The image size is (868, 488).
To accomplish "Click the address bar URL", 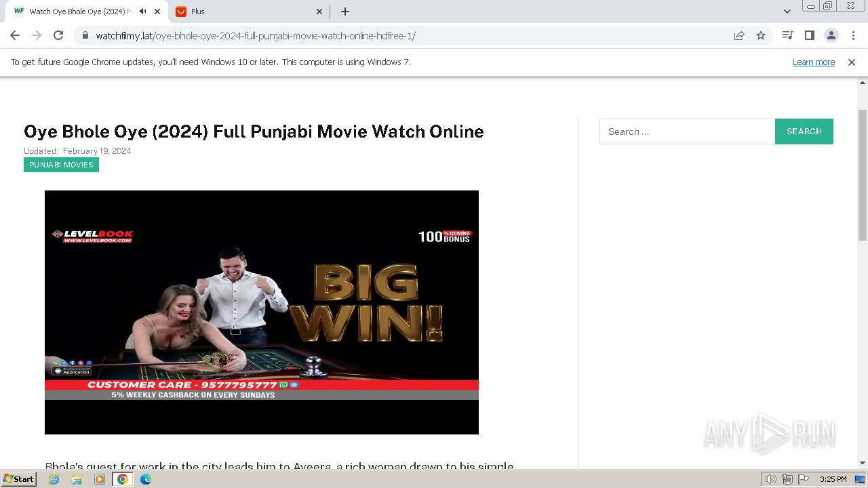I will coord(256,35).
